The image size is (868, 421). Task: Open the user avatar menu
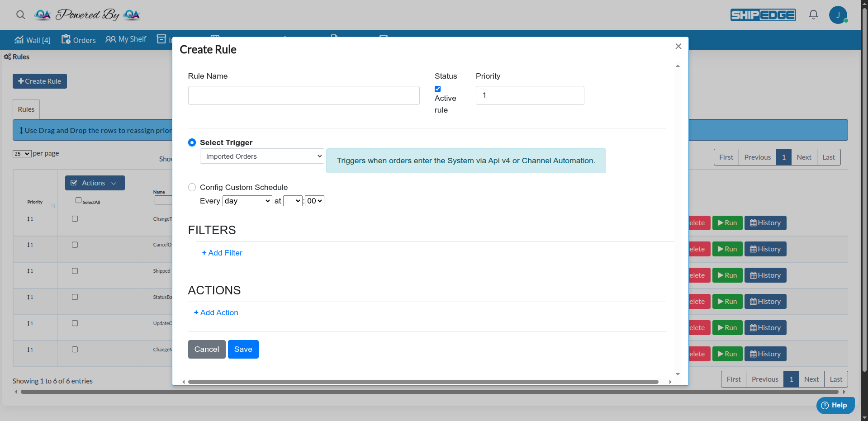[838, 15]
